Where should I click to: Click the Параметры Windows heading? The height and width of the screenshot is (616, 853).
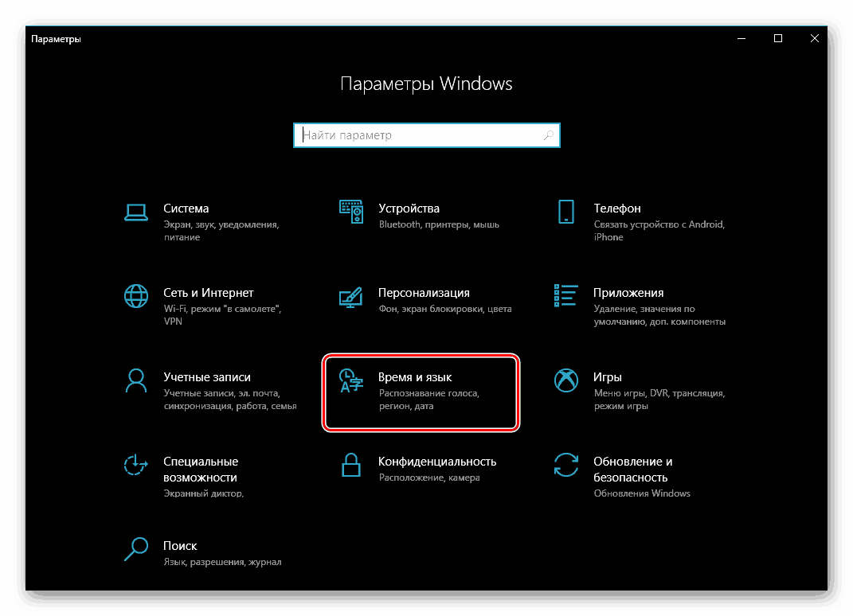(x=426, y=84)
